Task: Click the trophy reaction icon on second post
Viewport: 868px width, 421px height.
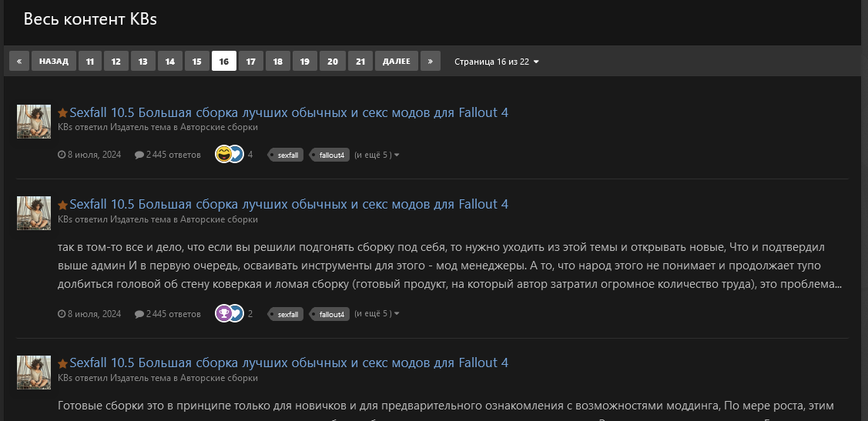Action: tap(223, 313)
